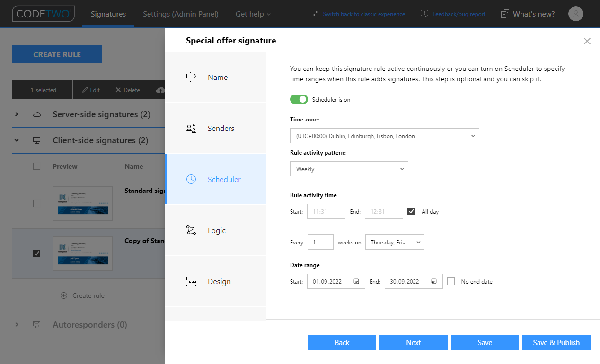Click the Rule activity End time field
Screen dimensions: 600x364
click(x=384, y=211)
